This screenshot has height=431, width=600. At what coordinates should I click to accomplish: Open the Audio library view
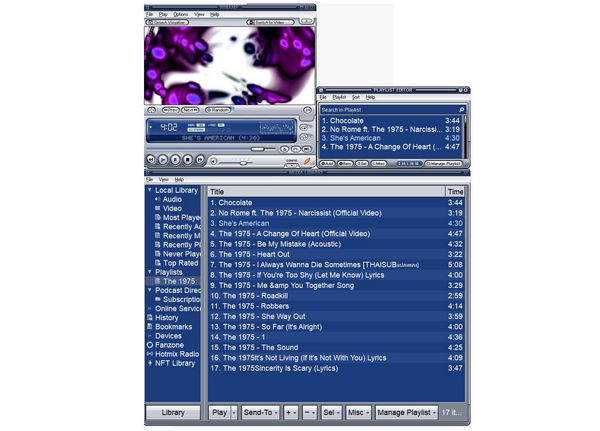tap(172, 199)
